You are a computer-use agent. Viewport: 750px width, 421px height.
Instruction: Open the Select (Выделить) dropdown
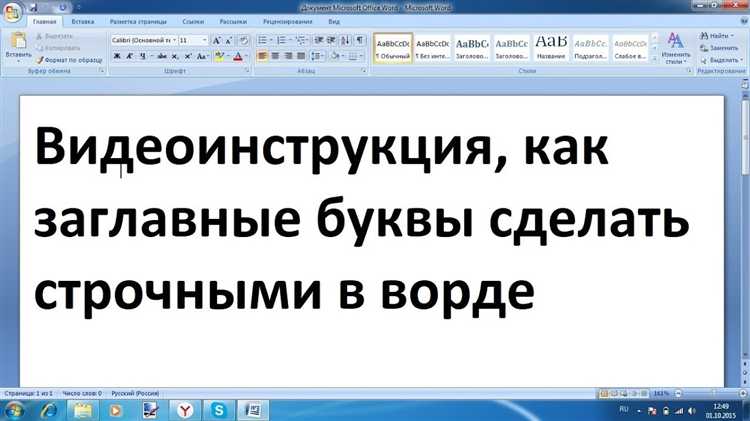(721, 60)
